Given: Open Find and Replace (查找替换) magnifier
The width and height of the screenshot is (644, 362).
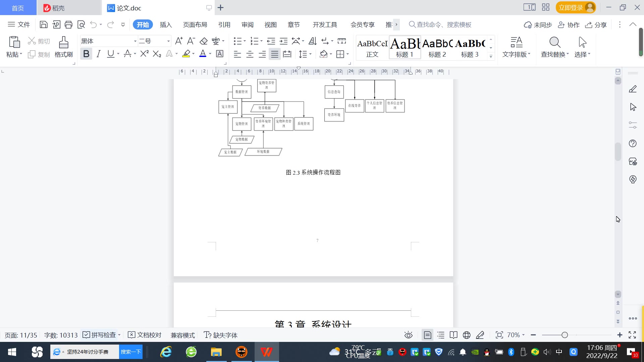Looking at the screenshot, I should 555,43.
